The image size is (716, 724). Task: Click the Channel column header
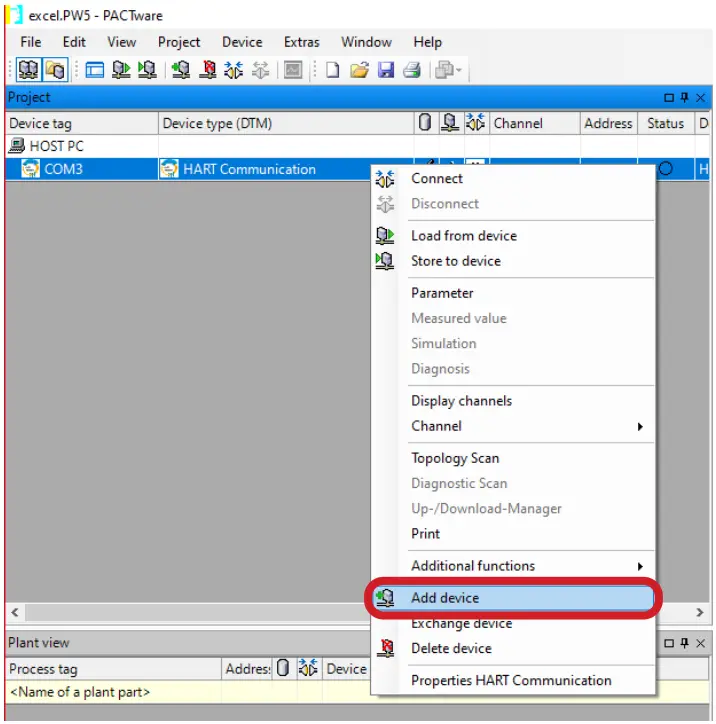(535, 123)
